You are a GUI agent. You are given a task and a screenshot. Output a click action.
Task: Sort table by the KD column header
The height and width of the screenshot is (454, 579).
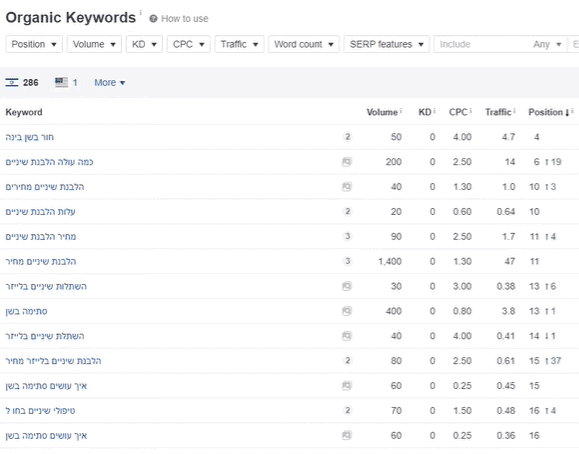[425, 112]
